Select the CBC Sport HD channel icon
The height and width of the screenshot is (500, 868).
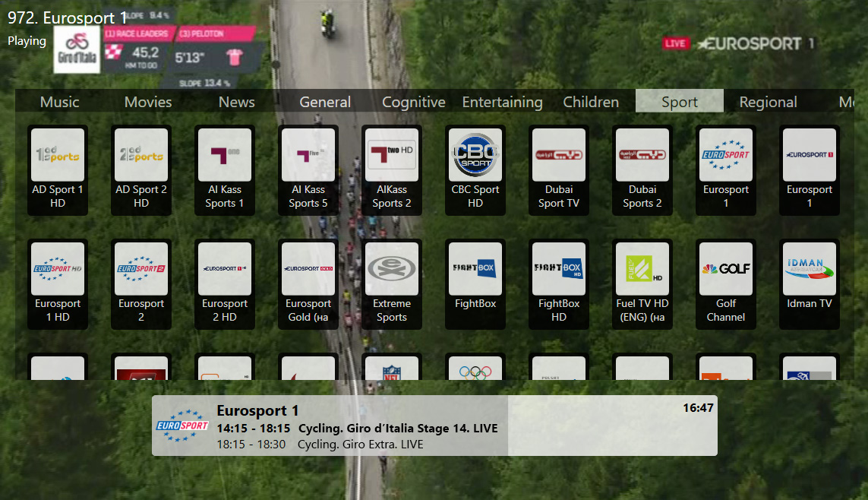click(475, 170)
